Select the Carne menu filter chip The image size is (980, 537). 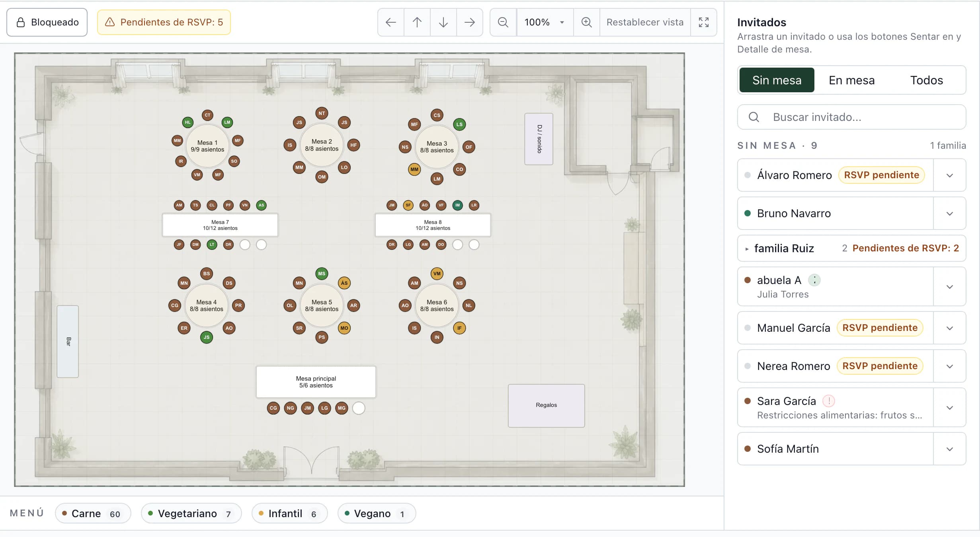(x=93, y=514)
